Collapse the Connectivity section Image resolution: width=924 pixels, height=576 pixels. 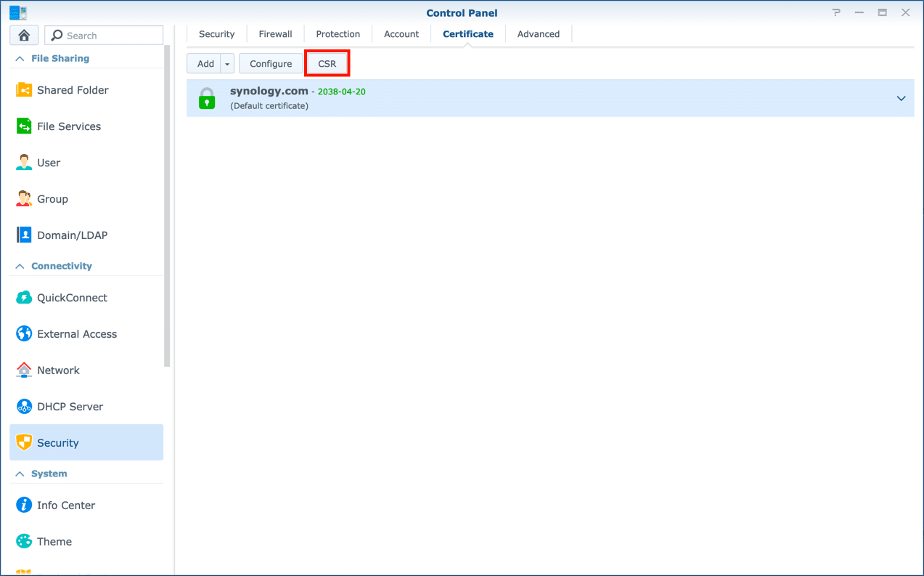click(x=20, y=266)
